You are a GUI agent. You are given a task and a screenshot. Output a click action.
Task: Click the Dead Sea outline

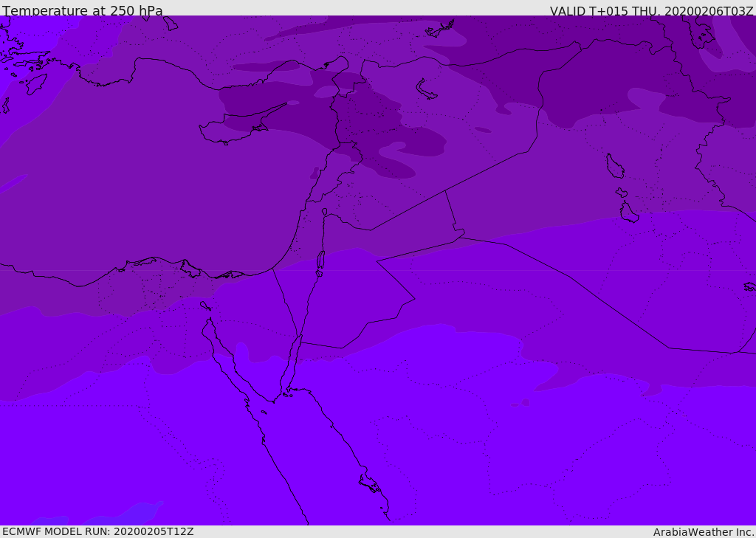(320, 261)
